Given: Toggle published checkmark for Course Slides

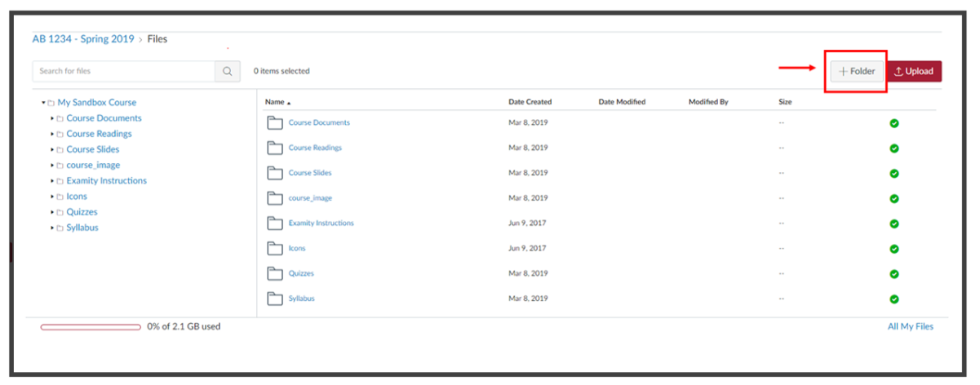Looking at the screenshot, I should (894, 173).
